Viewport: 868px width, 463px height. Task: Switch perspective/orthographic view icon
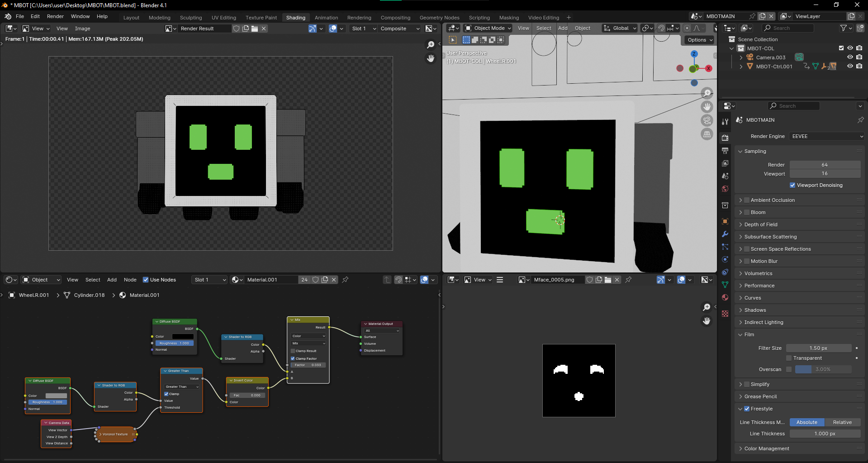tap(707, 134)
